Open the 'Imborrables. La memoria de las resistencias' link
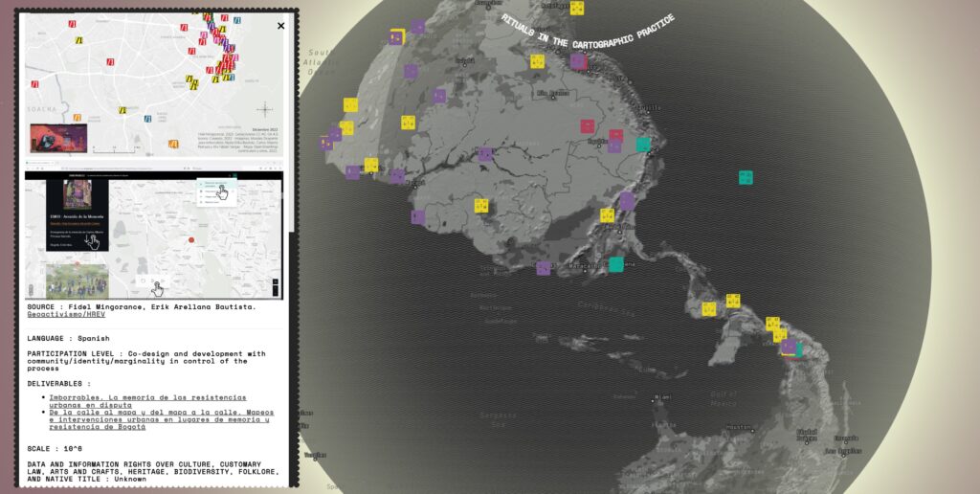The width and height of the screenshot is (980, 494). (147, 401)
